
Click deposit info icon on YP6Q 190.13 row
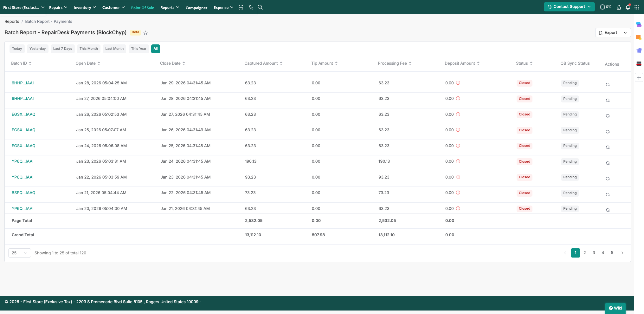click(458, 161)
